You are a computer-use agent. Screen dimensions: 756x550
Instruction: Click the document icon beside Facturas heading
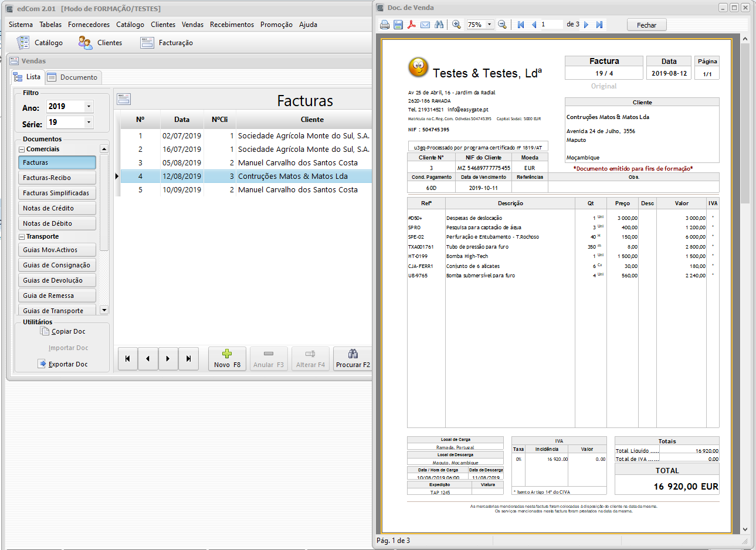(124, 99)
